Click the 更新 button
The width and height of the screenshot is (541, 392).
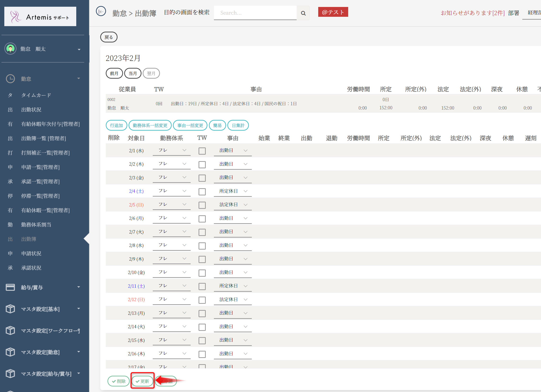coord(142,381)
